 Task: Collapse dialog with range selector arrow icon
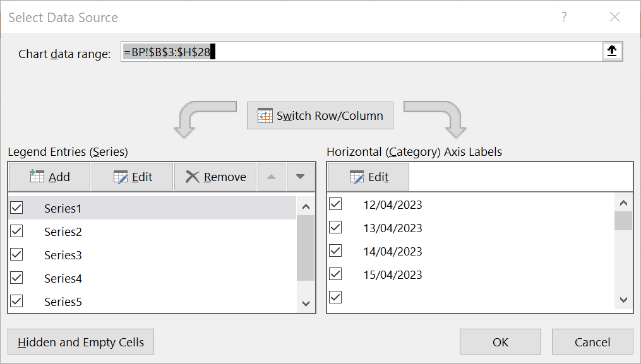click(x=612, y=52)
